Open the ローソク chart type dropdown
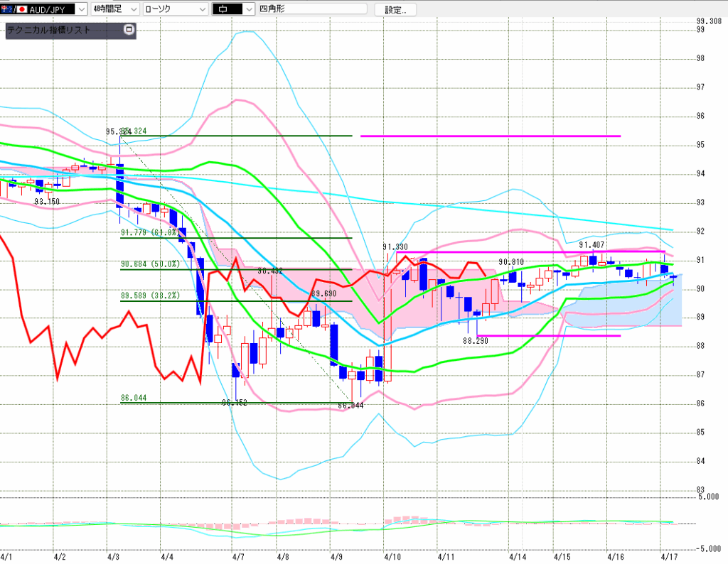 (x=176, y=9)
